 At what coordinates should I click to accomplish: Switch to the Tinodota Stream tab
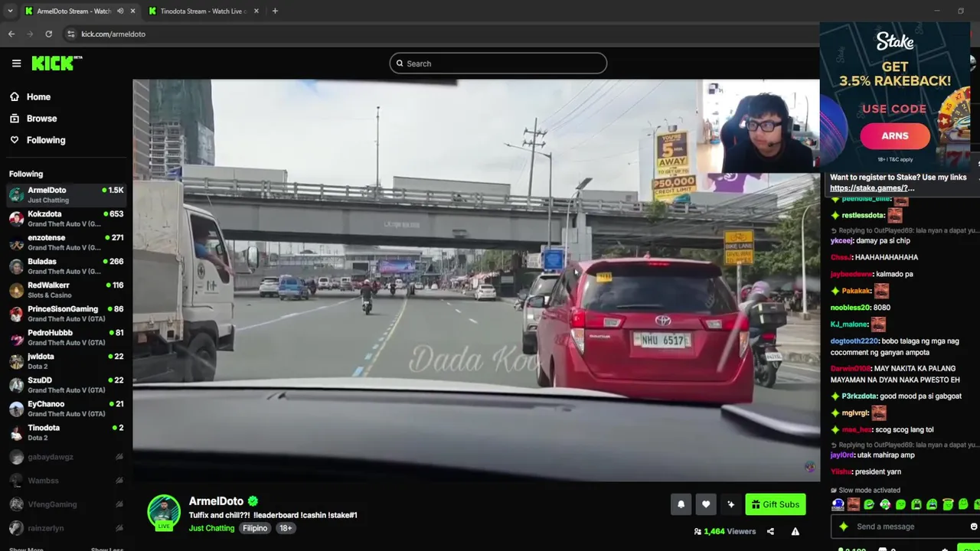(204, 11)
